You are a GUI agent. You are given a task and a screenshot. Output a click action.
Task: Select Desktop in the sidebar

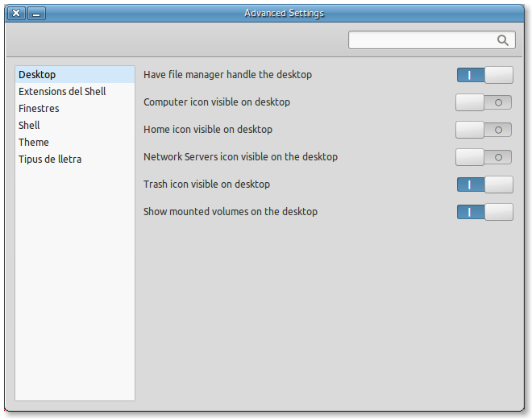tap(37, 75)
